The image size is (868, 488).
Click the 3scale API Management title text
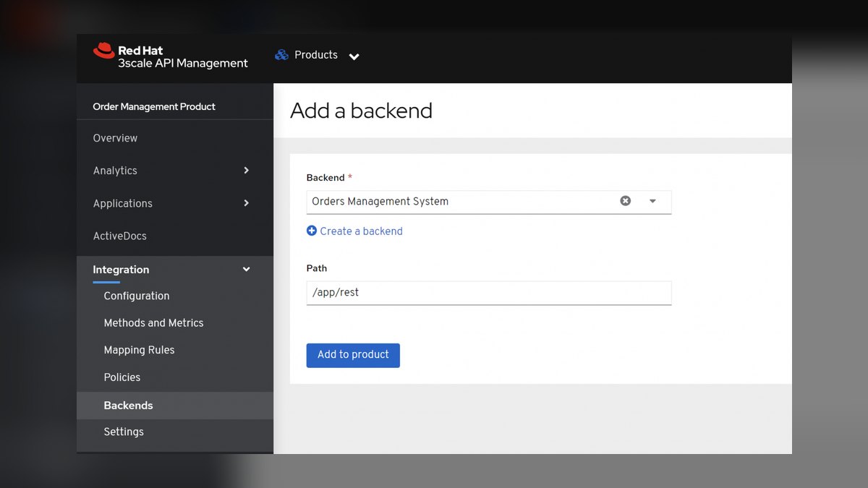click(x=183, y=64)
